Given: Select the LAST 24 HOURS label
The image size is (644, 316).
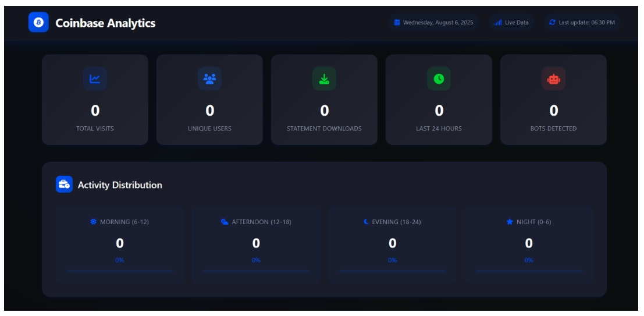Looking at the screenshot, I should pyautogui.click(x=439, y=129).
